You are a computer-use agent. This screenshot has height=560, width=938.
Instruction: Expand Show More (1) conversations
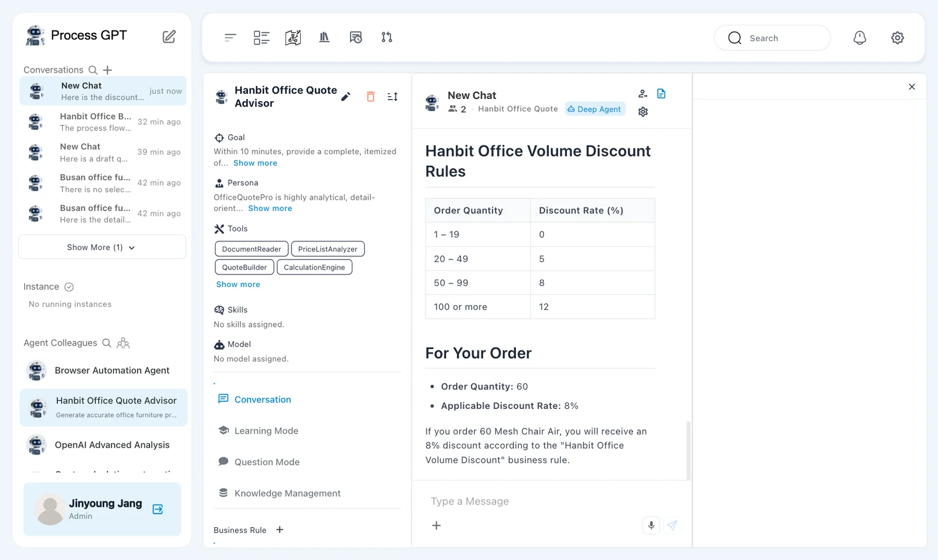click(102, 247)
